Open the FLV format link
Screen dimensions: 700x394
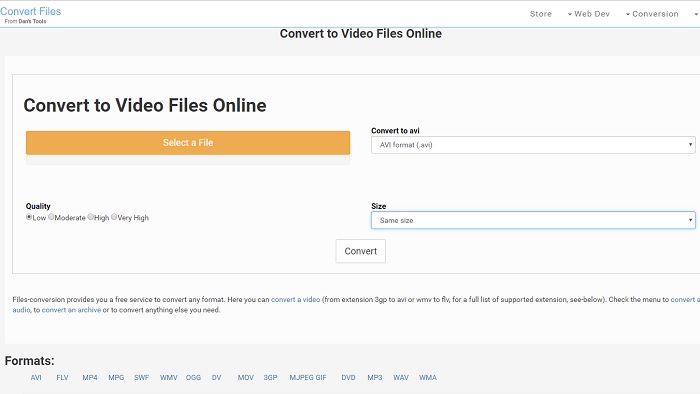point(62,377)
